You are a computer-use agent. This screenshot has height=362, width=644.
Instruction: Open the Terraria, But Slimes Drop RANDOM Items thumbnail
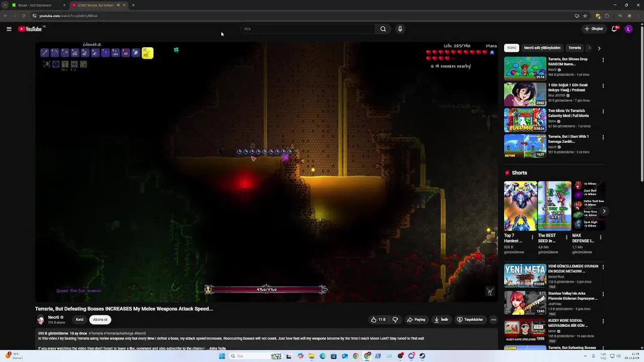[525, 68]
